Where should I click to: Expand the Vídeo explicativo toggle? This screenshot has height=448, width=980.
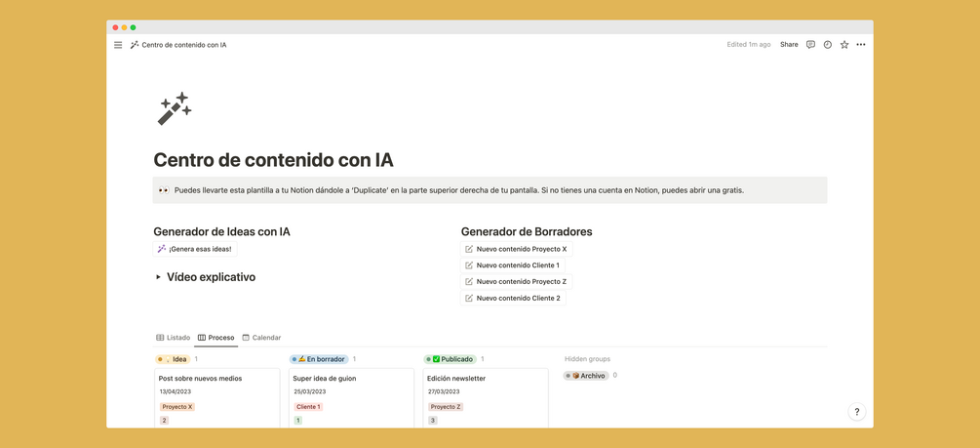(158, 277)
